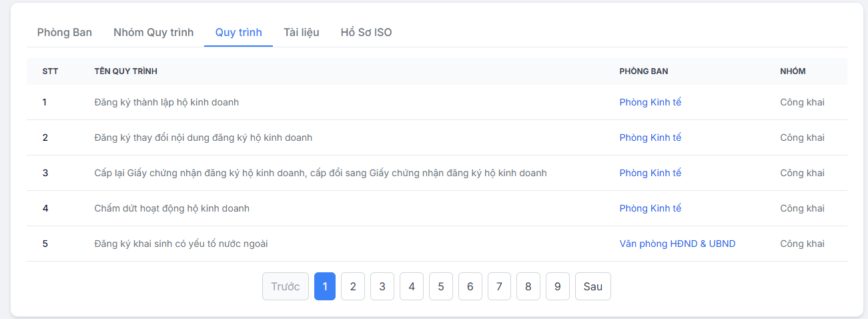
Task: Switch to the Hồ Sơ ISO tab
Action: [x=366, y=32]
